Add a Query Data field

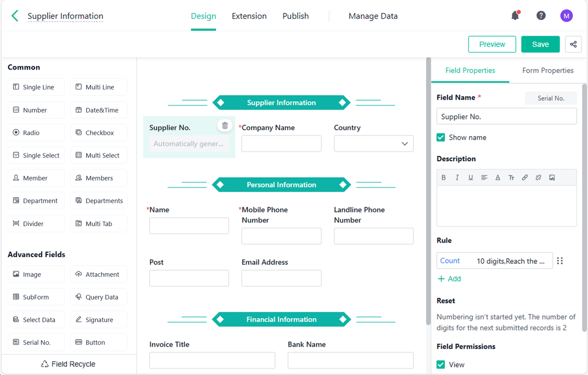99,297
